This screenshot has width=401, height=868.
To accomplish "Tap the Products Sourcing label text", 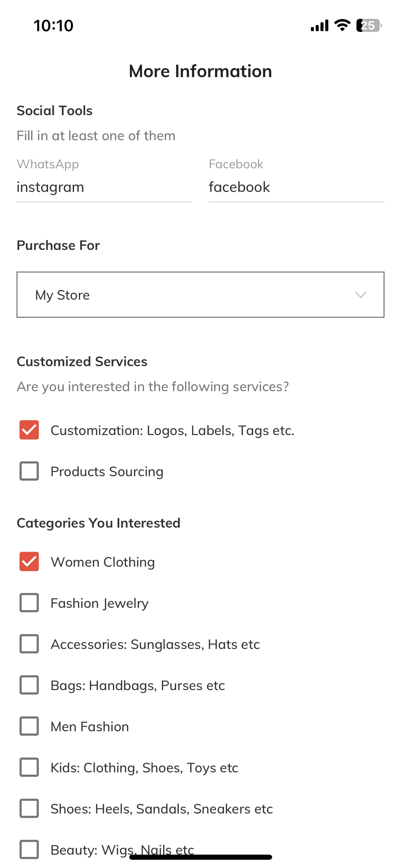I will tap(107, 472).
